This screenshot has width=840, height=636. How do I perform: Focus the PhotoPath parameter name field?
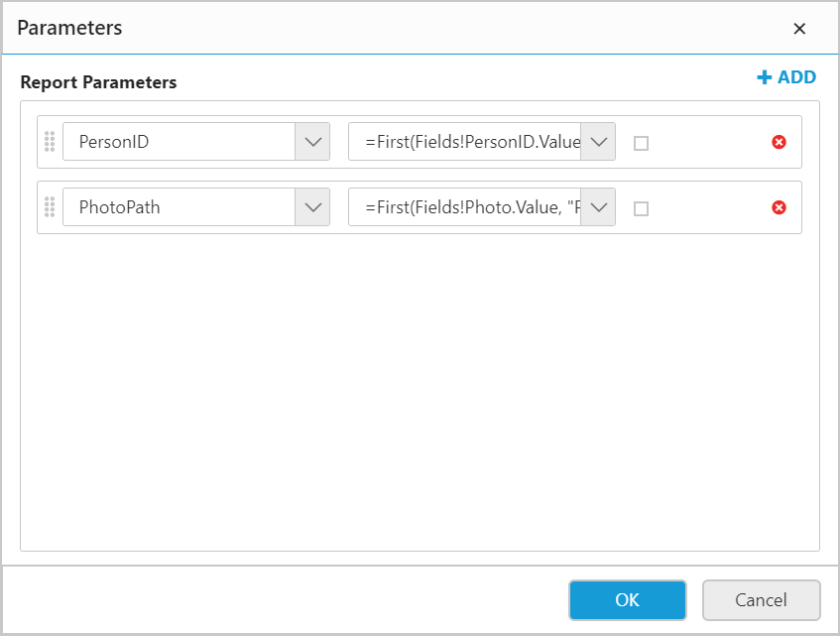point(179,207)
